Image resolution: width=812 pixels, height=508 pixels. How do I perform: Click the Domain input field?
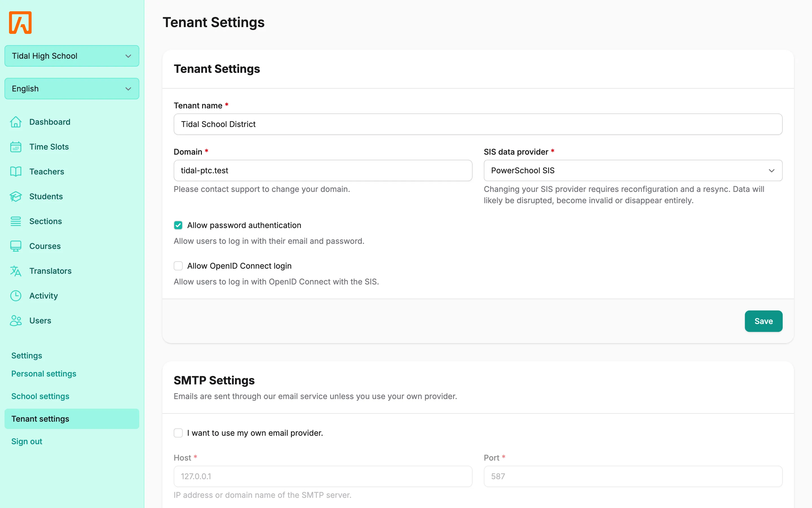point(323,170)
